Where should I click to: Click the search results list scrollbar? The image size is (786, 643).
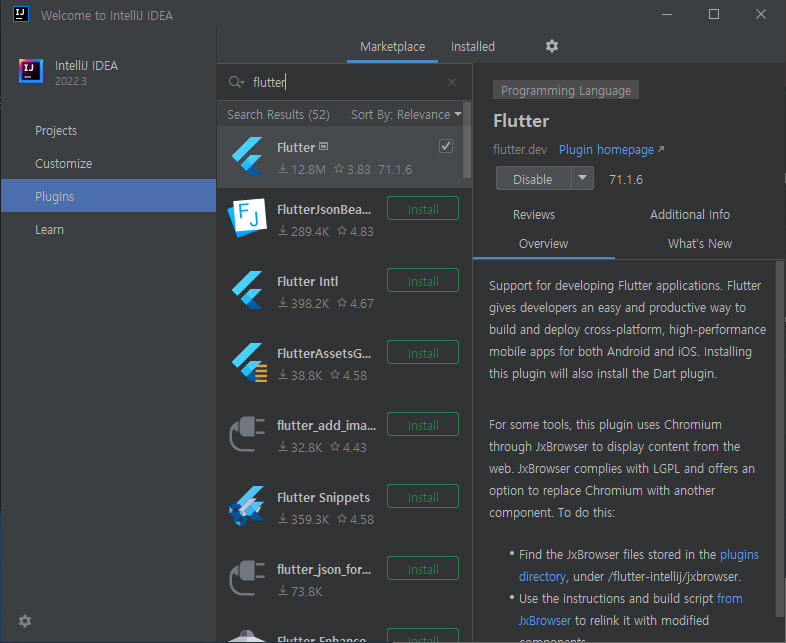coord(467,140)
